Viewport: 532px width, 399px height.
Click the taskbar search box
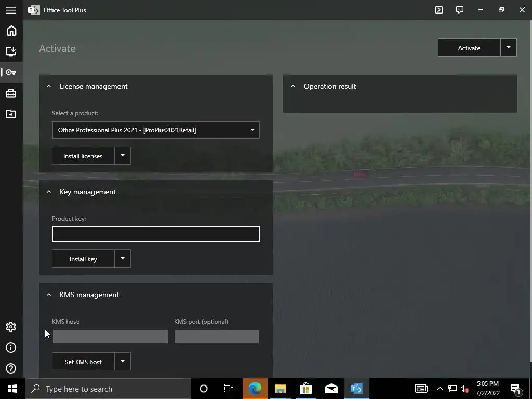(x=108, y=389)
